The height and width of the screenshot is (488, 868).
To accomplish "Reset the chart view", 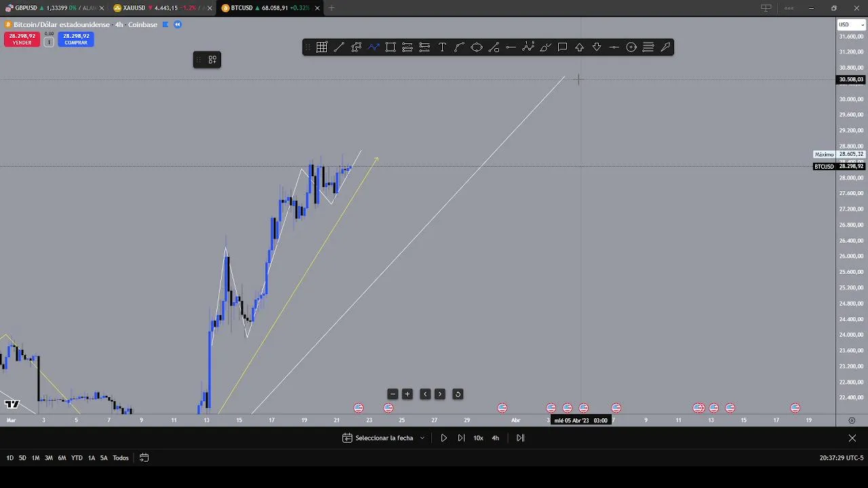I will click(458, 394).
